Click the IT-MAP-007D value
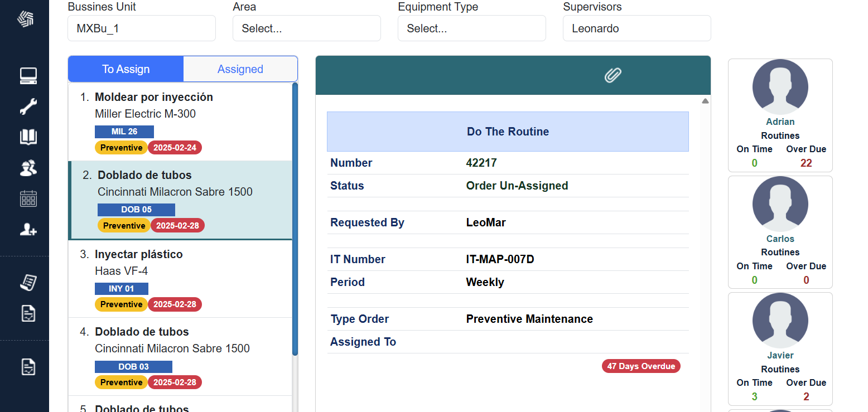 pos(500,259)
